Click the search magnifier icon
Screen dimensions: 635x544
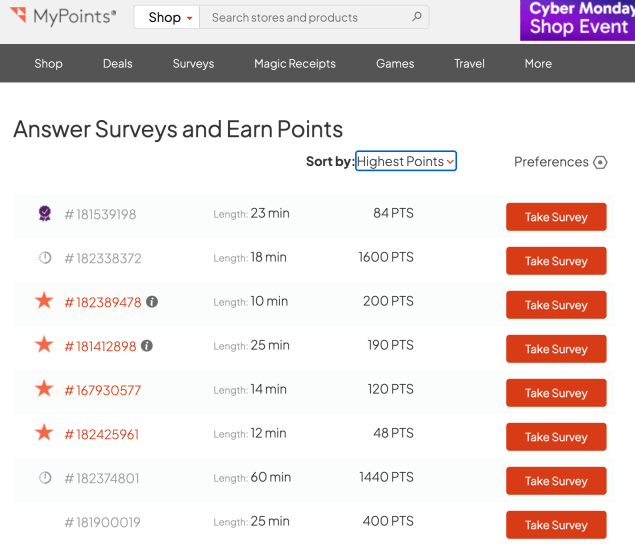416,17
